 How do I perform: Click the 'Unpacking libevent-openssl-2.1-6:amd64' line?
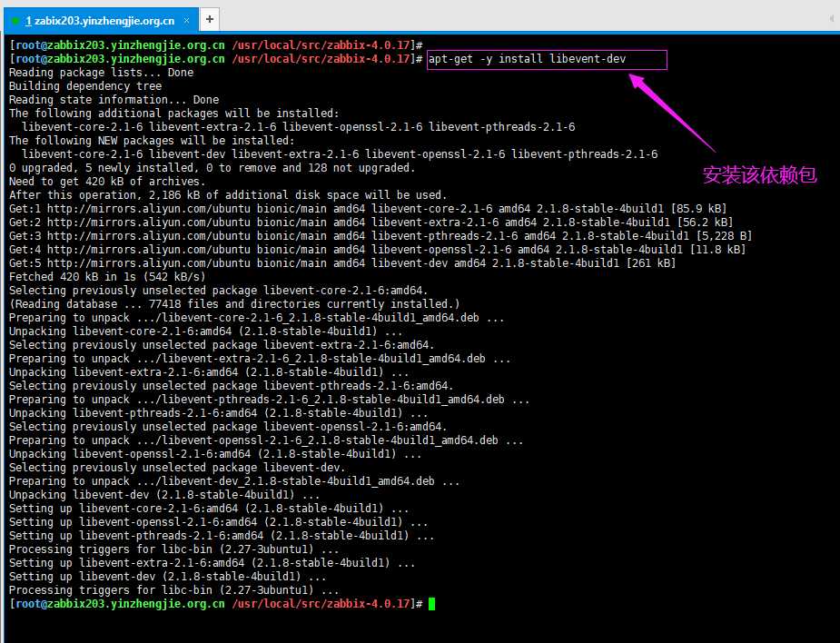[x=215, y=454]
